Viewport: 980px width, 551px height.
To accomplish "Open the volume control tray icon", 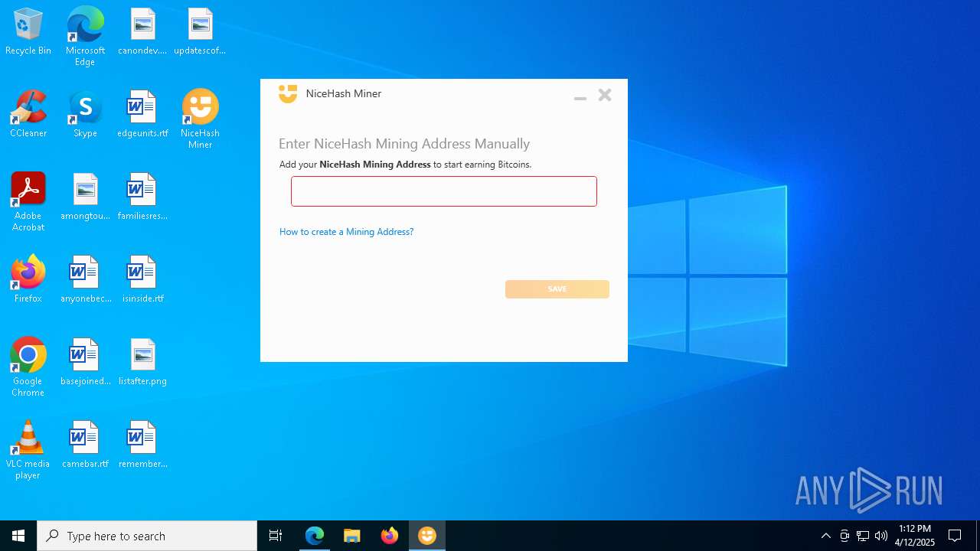I will 881,536.
